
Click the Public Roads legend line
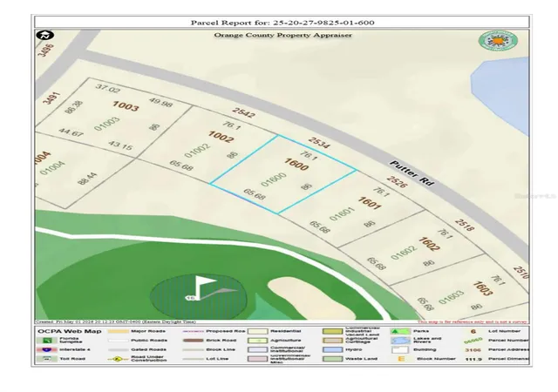tap(119, 341)
